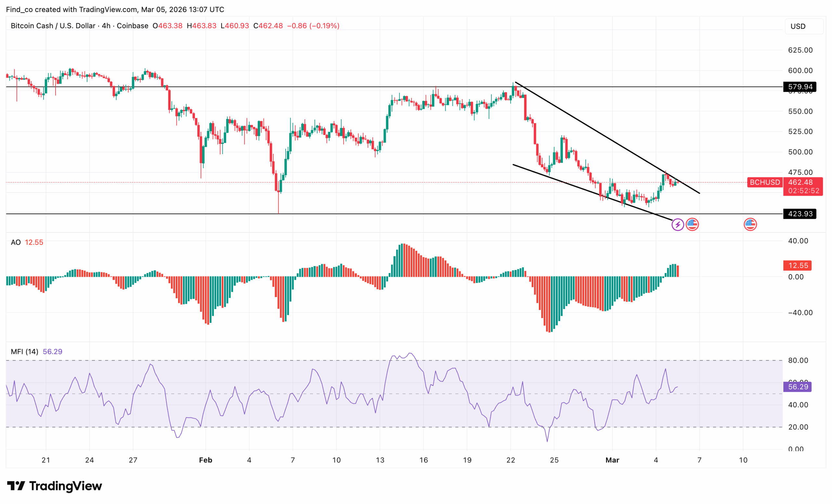Click the current price 462.48 label
The image size is (832, 504).
[x=800, y=182]
